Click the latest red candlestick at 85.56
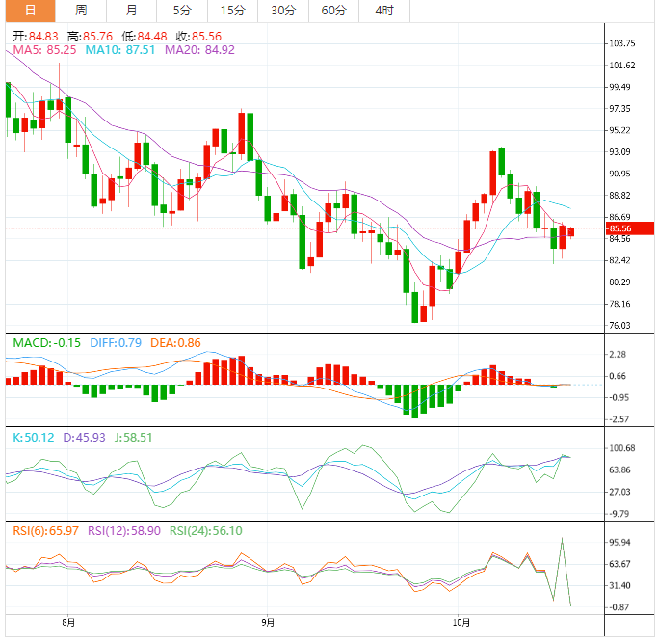Image resolution: width=658 pixels, height=644 pixels. pyautogui.click(x=570, y=232)
